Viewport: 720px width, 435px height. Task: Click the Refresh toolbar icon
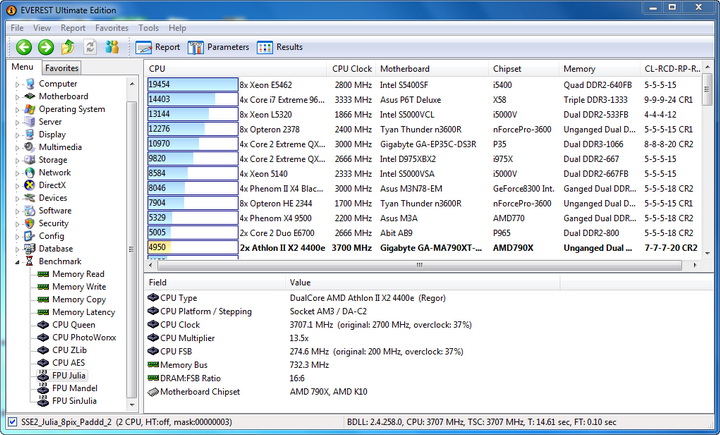tap(90, 47)
